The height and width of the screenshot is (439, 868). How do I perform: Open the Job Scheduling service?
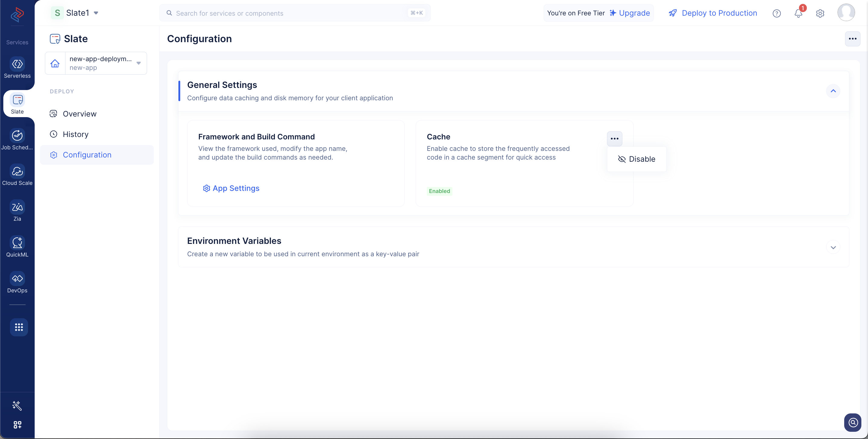(x=17, y=139)
